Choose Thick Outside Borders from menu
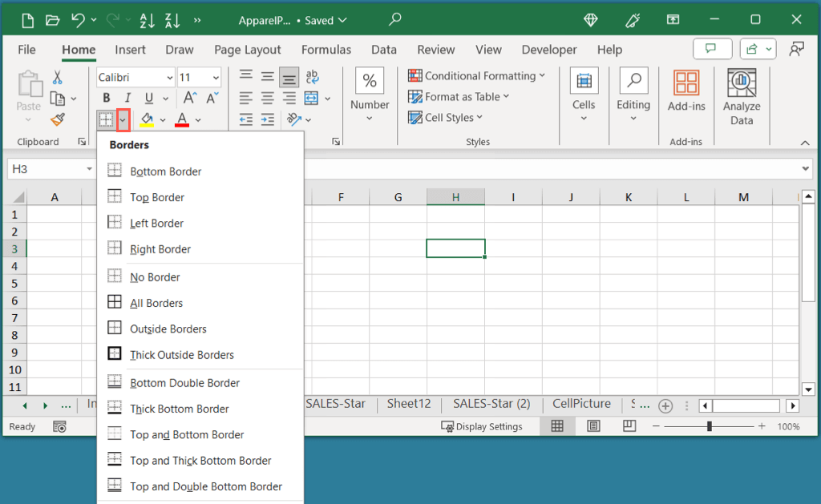 pyautogui.click(x=182, y=355)
